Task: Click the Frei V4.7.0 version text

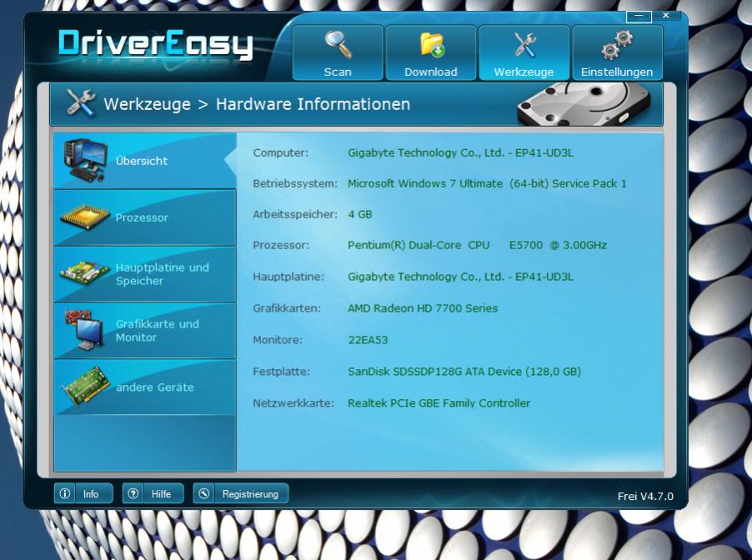Action: tap(645, 496)
